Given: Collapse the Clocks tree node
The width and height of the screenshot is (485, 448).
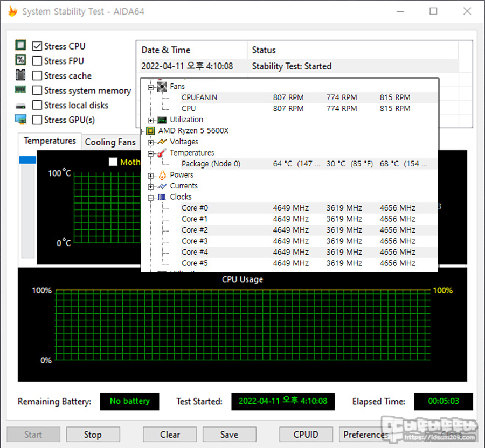Looking at the screenshot, I should (151, 198).
